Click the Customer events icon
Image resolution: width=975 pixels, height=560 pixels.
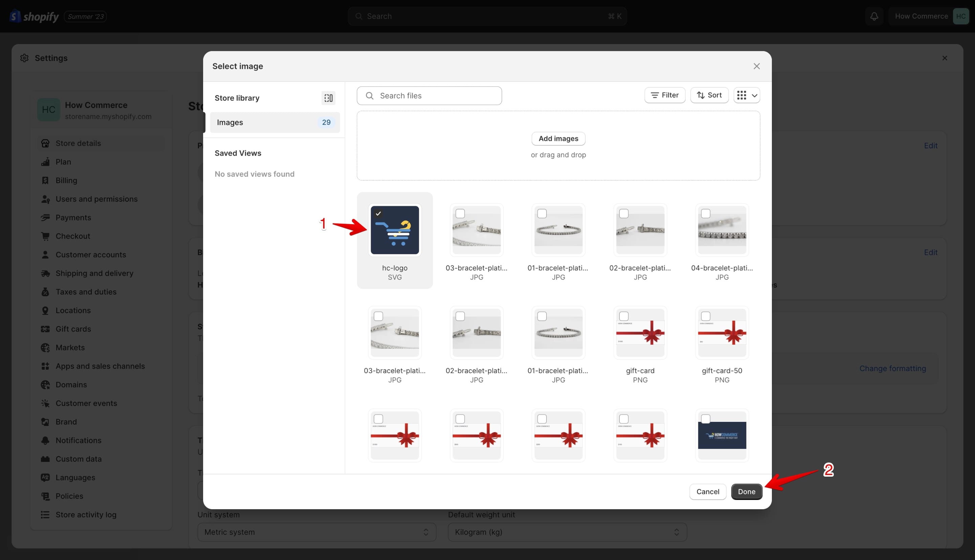click(x=45, y=403)
